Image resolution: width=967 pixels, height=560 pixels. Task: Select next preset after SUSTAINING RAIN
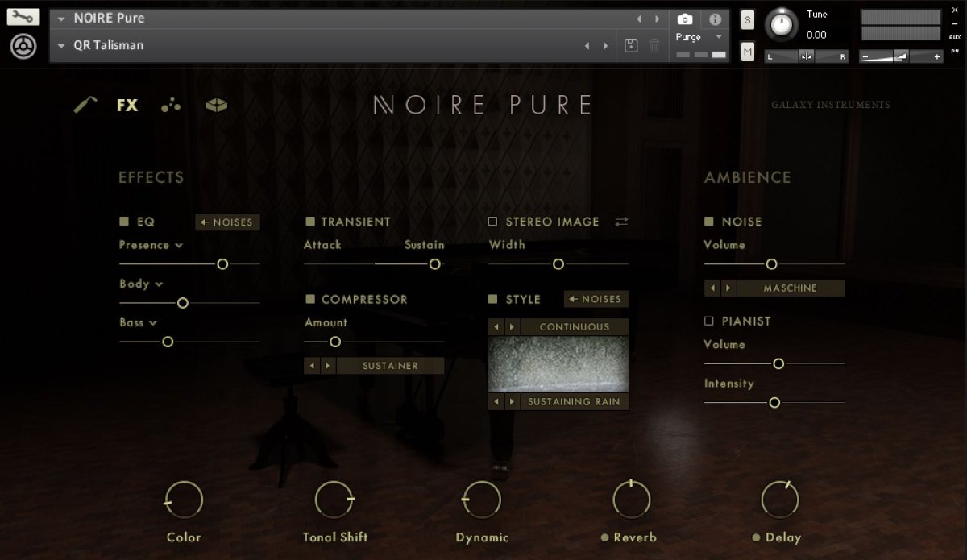513,401
